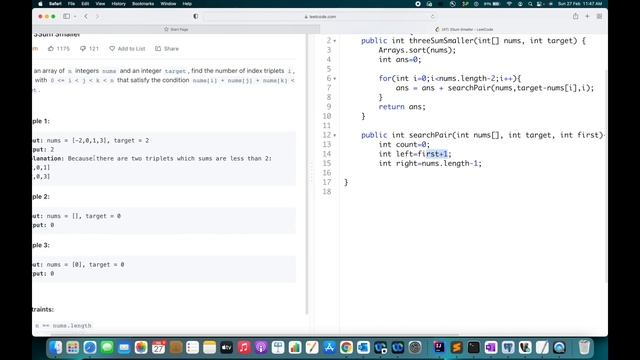The height and width of the screenshot is (360, 640).
Task: Click the privacy shield icon in the toolbar
Action: 196,16
